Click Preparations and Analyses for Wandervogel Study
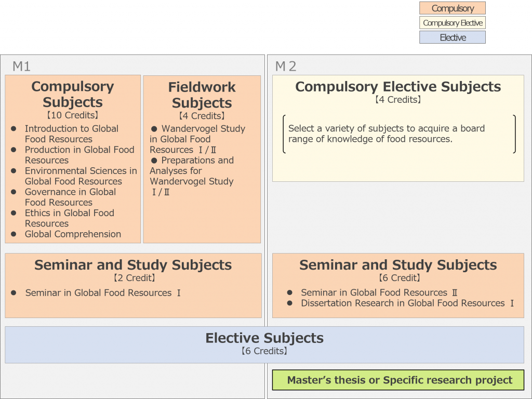This screenshot has width=532, height=399. [x=192, y=176]
